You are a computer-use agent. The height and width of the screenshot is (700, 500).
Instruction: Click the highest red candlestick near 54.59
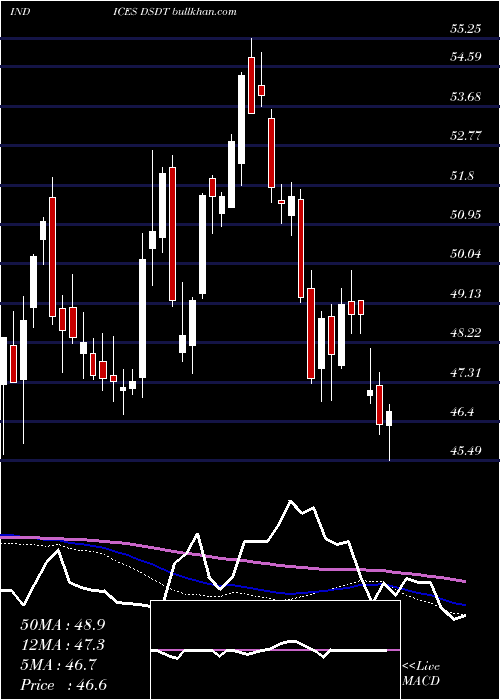click(x=251, y=85)
